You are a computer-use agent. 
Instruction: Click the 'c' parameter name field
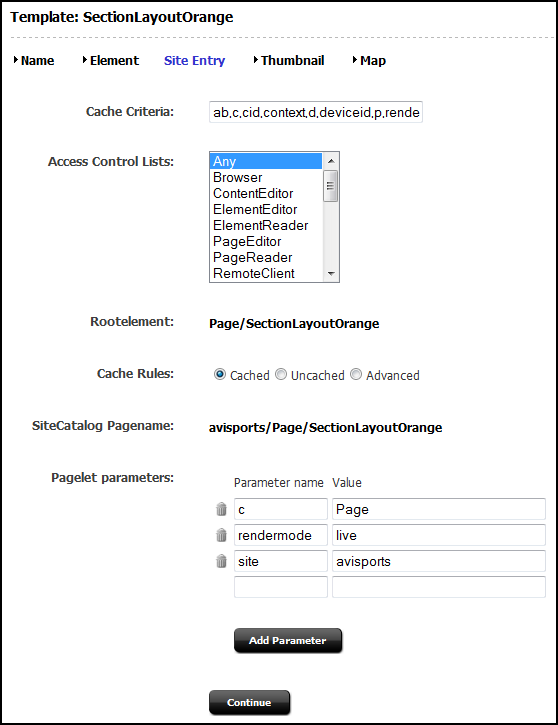[x=281, y=509]
